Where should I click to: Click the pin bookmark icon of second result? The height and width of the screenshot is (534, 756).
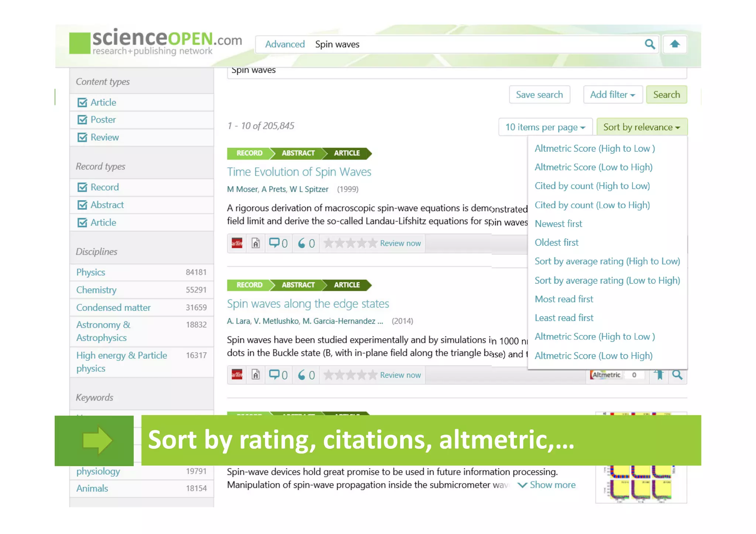659,375
